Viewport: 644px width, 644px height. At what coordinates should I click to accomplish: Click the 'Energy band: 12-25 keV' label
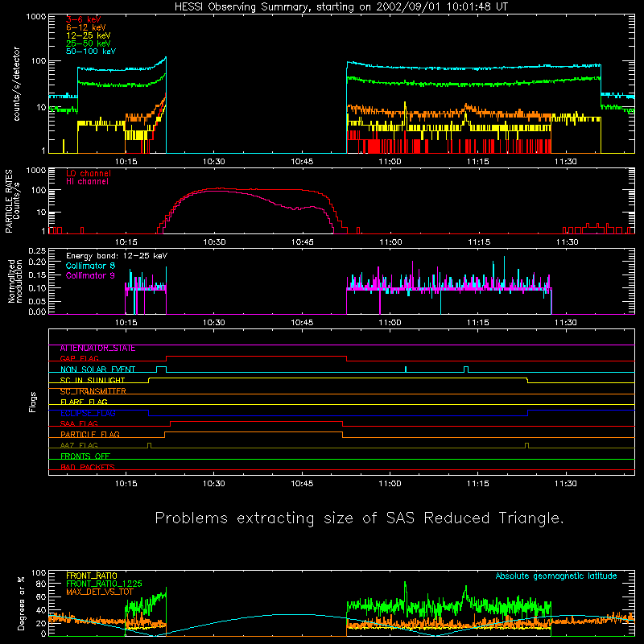(117, 256)
